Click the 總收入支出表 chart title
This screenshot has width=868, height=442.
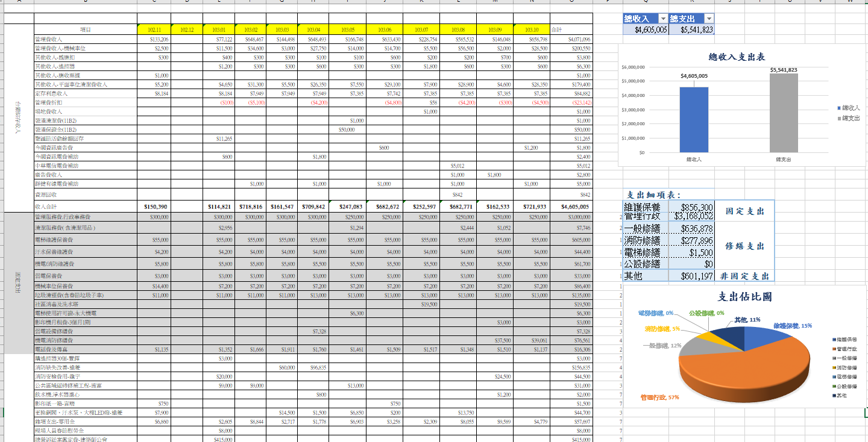pos(737,57)
